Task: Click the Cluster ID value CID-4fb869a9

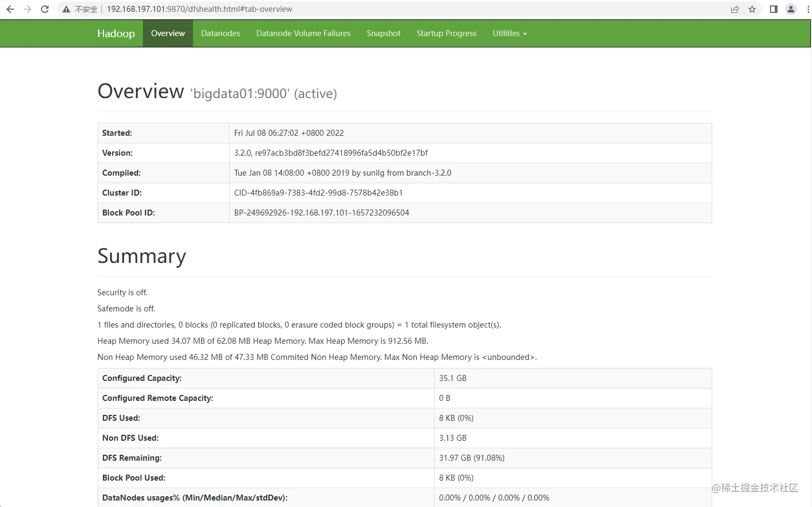Action: point(318,193)
